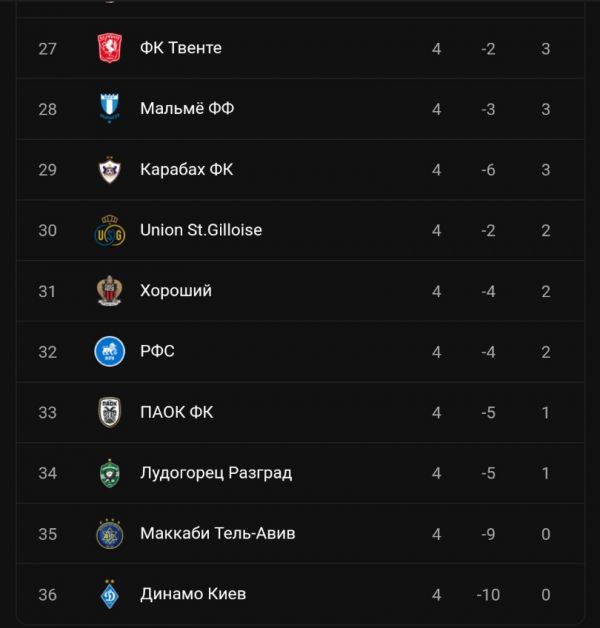The image size is (600, 628).
Task: Click the Malmö FF club crest
Action: click(109, 108)
